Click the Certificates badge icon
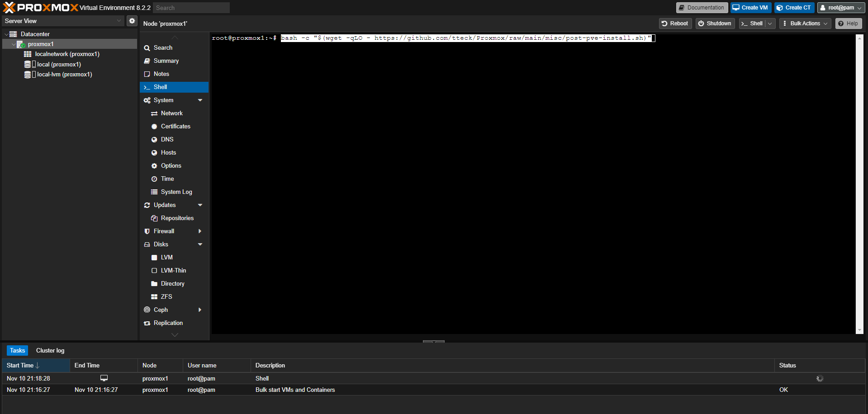The width and height of the screenshot is (868, 414). [x=154, y=127]
